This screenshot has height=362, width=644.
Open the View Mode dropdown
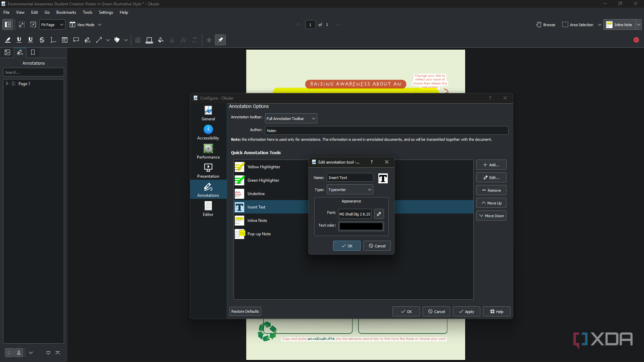pos(85,24)
